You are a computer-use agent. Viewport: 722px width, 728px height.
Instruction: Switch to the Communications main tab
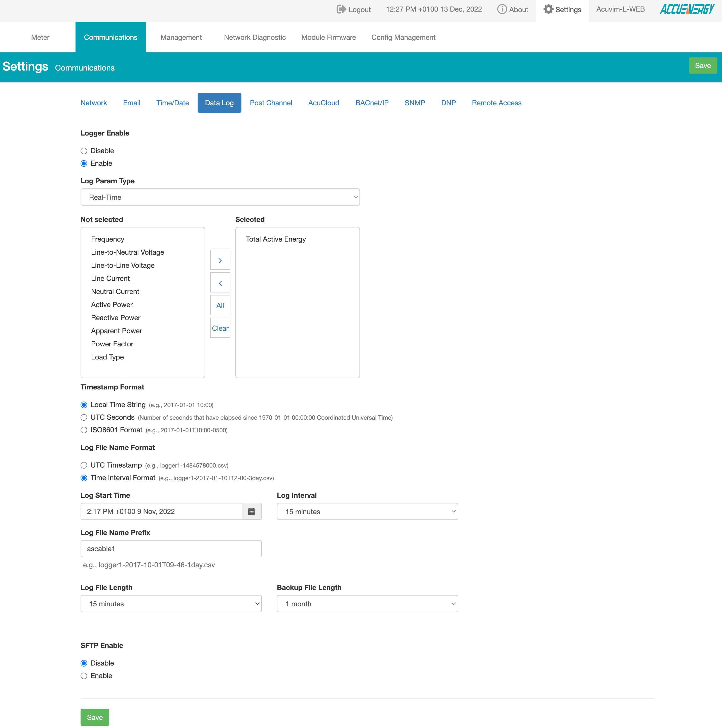pyautogui.click(x=111, y=37)
